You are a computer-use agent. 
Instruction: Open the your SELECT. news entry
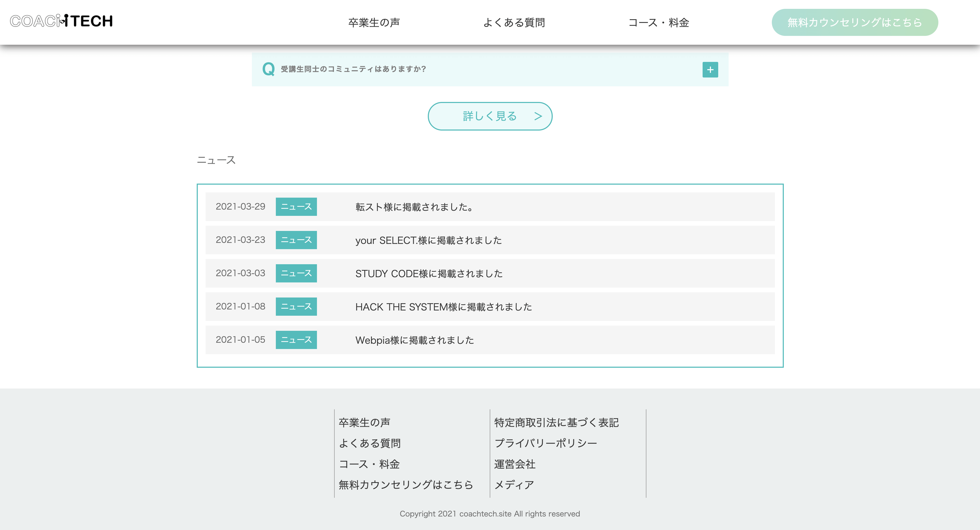coord(428,240)
